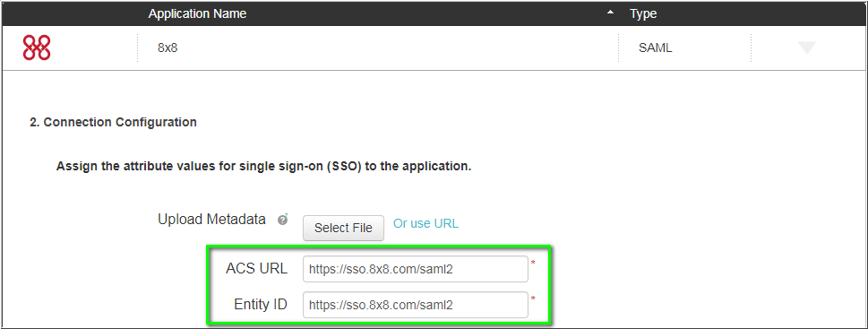Click the empty header cell above the 8x8 logo
Image resolution: width=868 pixels, height=329 pixels.
click(x=70, y=13)
